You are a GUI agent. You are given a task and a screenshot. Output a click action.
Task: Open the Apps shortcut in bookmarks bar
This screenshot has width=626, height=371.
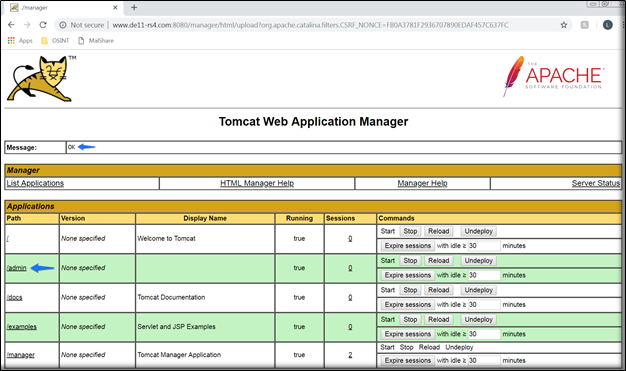20,41
